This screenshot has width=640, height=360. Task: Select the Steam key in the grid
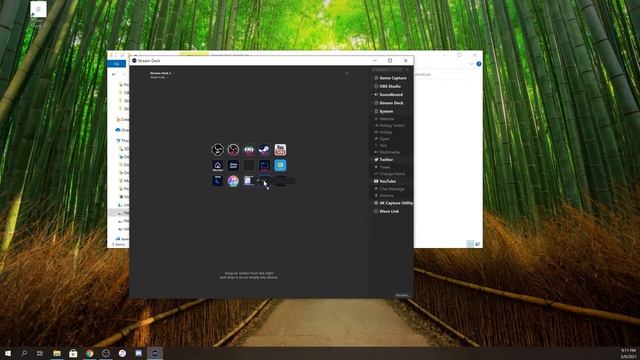pyautogui.click(x=264, y=149)
